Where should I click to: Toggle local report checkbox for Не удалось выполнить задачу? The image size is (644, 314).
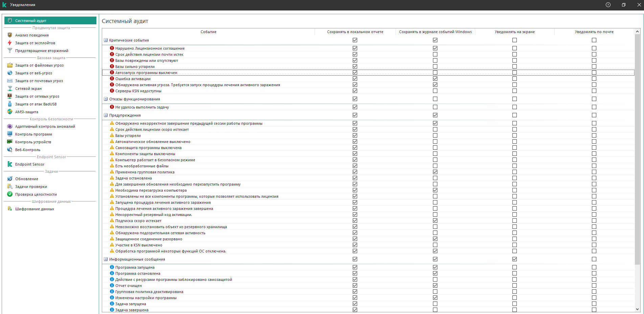click(x=355, y=107)
